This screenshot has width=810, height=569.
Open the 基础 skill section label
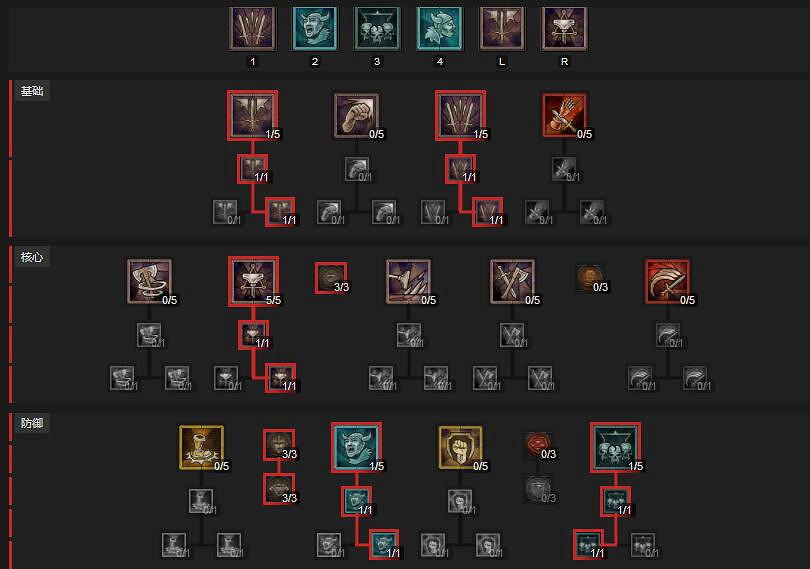32,91
